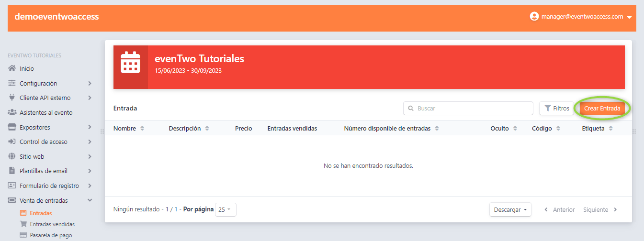Click the evenTwo Tutoriales title
The height and width of the screenshot is (241, 644).
pos(199,59)
